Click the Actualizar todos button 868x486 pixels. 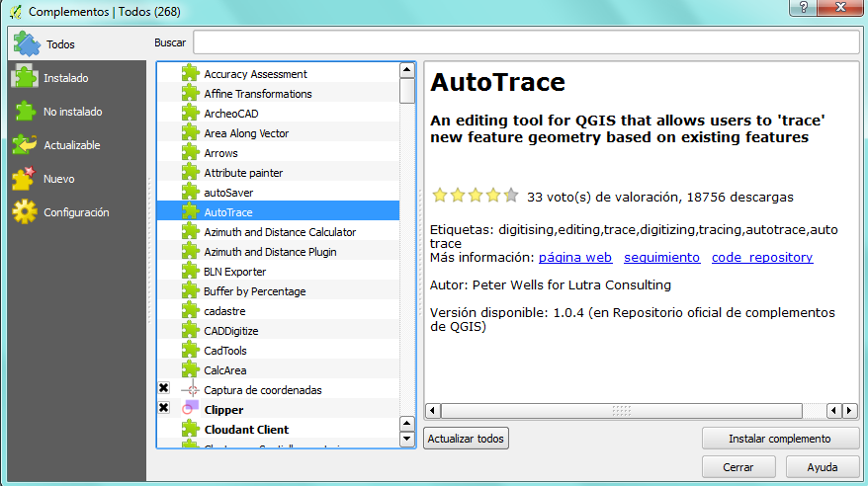point(466,439)
